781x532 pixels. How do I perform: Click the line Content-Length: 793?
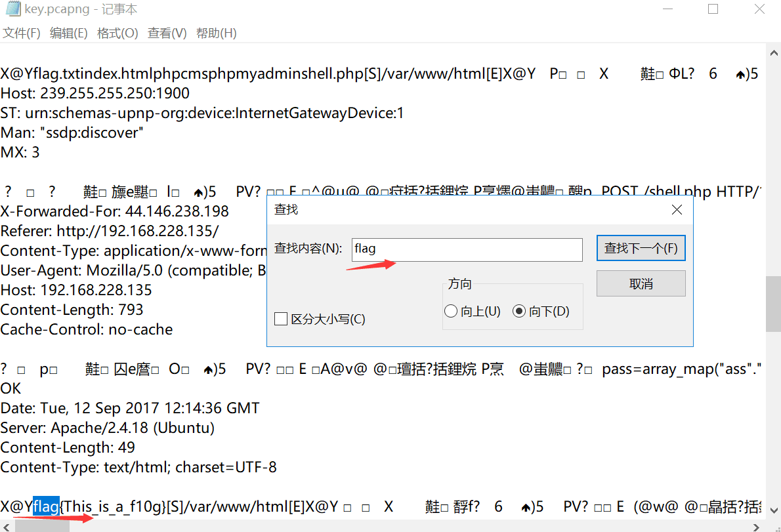72,310
